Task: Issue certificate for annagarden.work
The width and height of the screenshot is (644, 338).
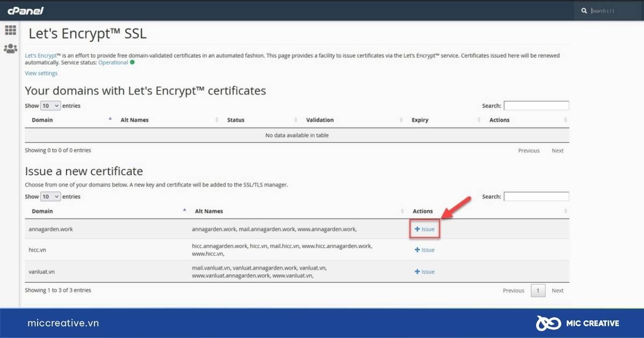Action: [x=425, y=229]
